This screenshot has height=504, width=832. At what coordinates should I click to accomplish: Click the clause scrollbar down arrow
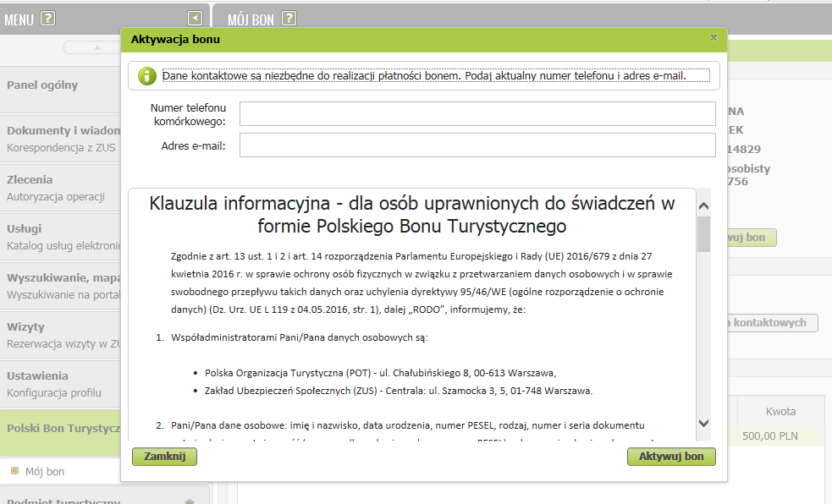tap(703, 423)
